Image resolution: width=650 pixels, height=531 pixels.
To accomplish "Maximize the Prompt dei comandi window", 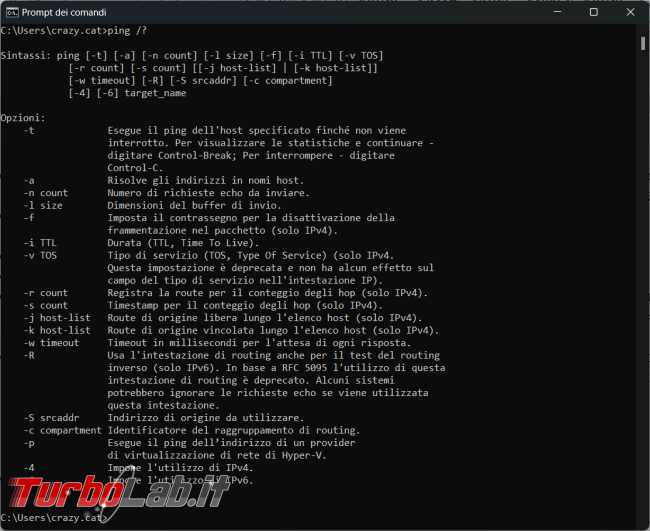I will coord(594,12).
